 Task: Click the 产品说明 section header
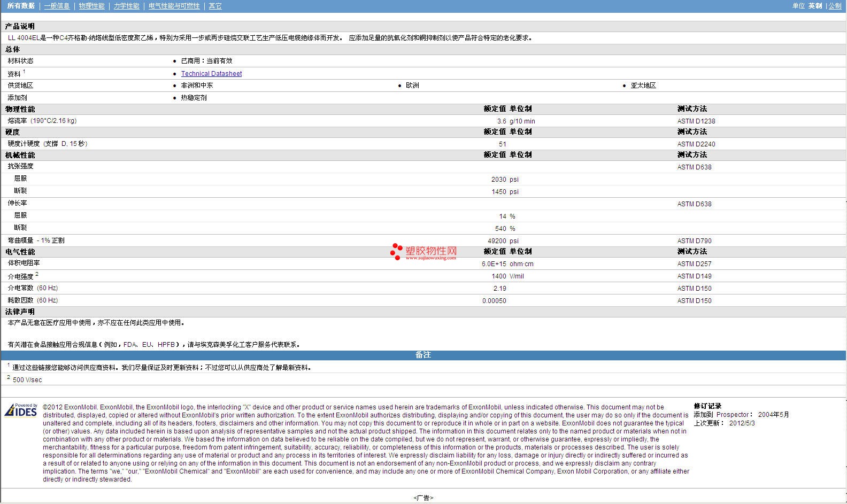click(20, 26)
